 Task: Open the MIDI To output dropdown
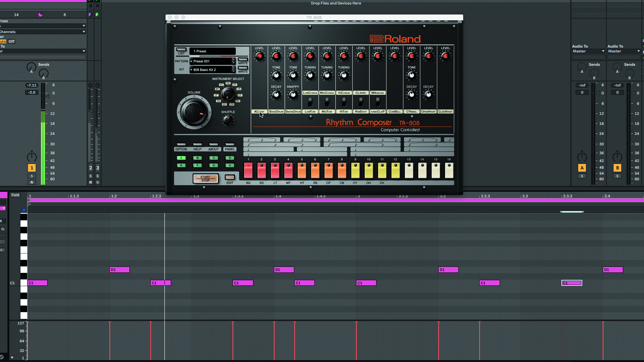[x=43, y=51]
